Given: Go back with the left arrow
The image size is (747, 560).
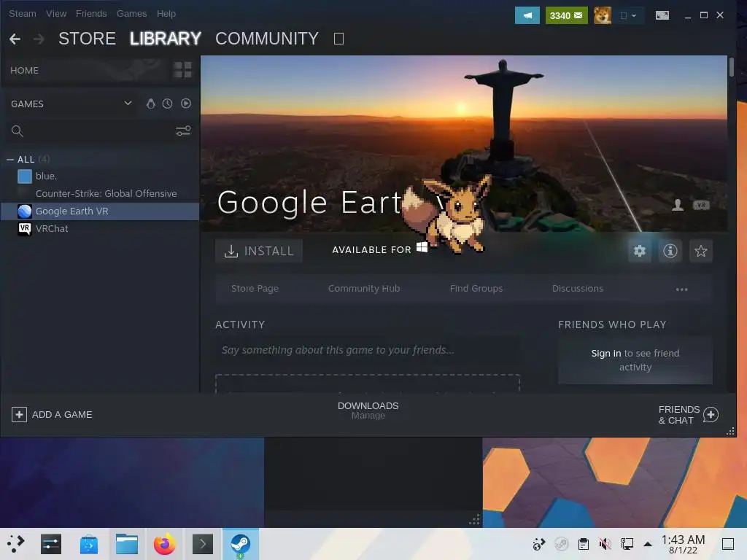Looking at the screenshot, I should pyautogui.click(x=15, y=39).
